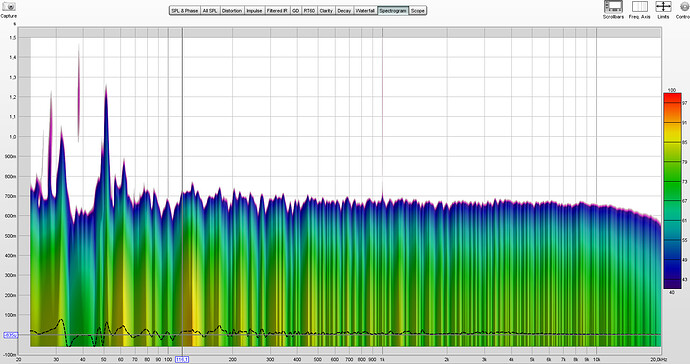Click the -100m label on time axis
690x364 pixels.
click(x=10, y=354)
